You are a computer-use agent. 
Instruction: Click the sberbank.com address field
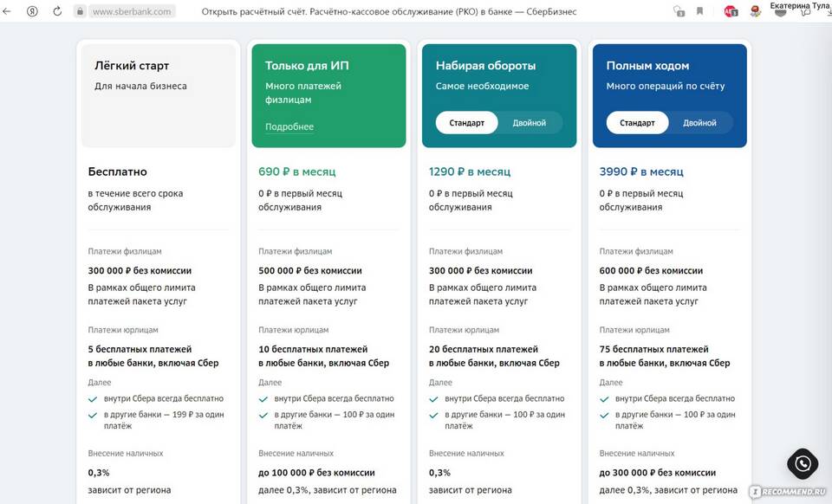pos(132,12)
